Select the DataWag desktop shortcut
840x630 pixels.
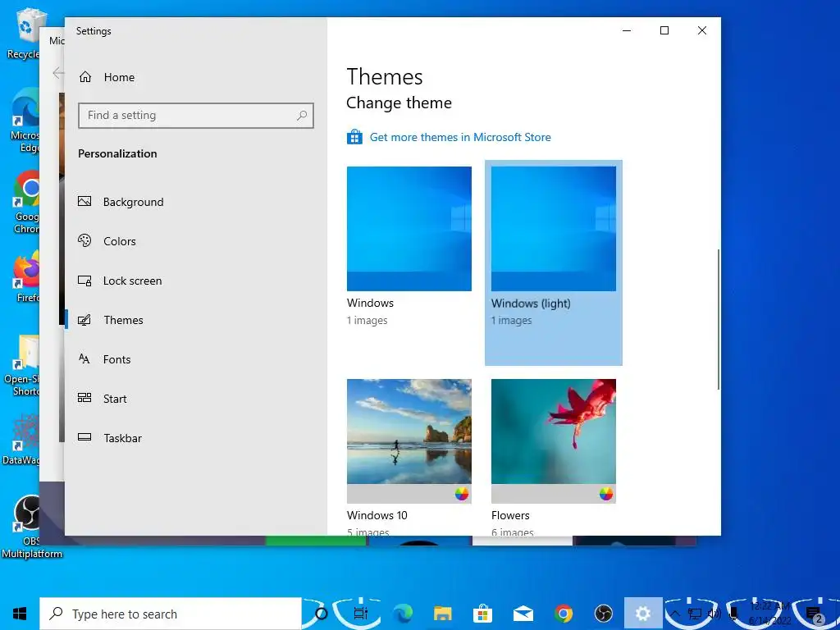21,440
